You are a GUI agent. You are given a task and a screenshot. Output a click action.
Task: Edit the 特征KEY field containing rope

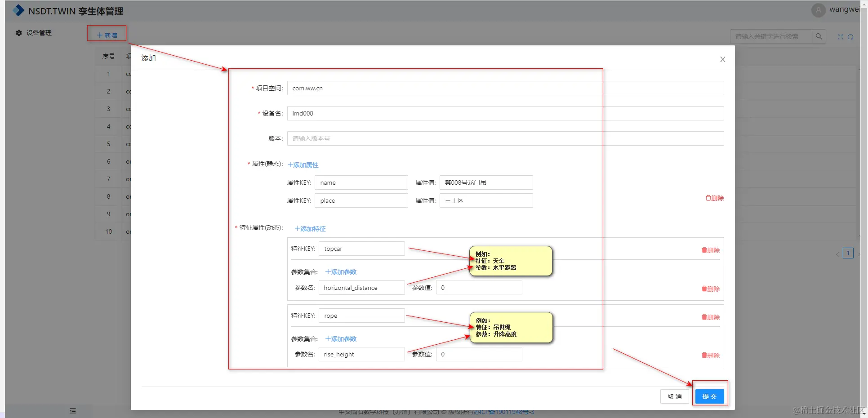(362, 316)
